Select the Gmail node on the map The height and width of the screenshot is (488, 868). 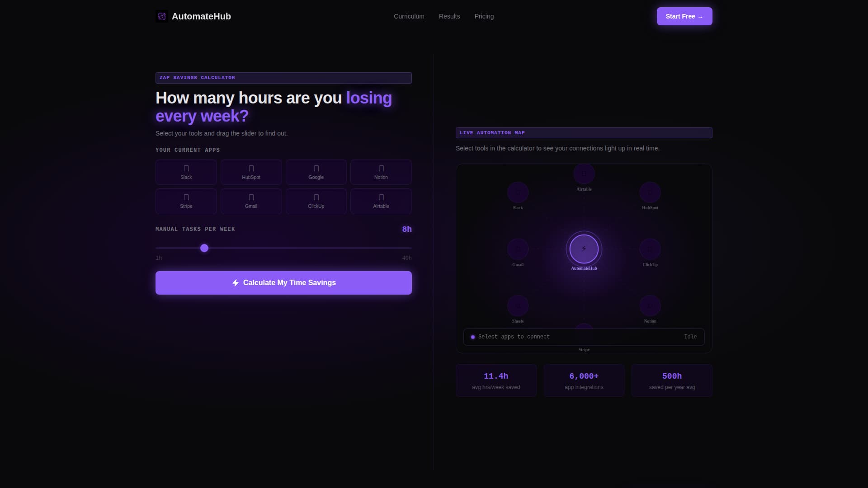click(x=518, y=249)
